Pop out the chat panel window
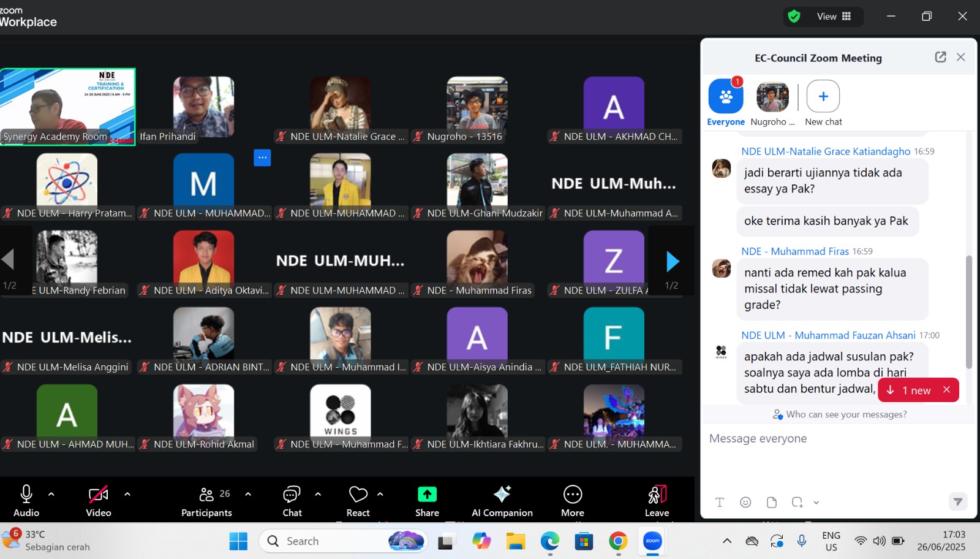Viewport: 980px width, 559px height. [940, 57]
